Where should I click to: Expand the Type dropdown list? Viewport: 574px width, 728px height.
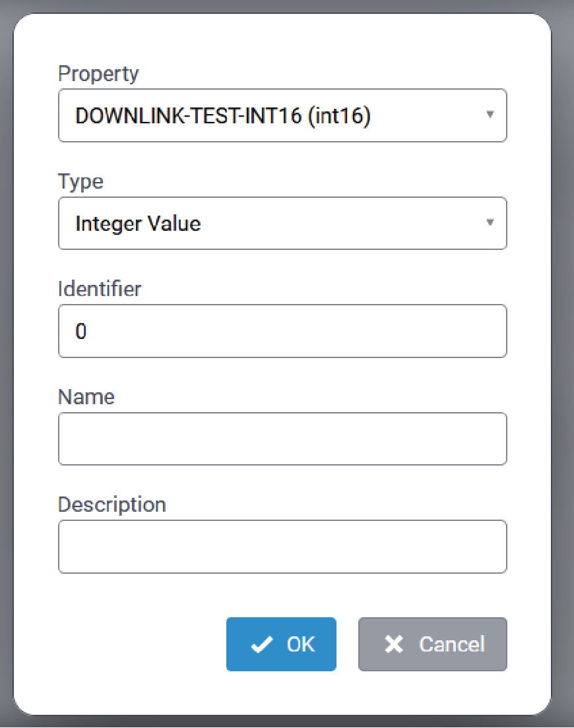pyautogui.click(x=282, y=224)
